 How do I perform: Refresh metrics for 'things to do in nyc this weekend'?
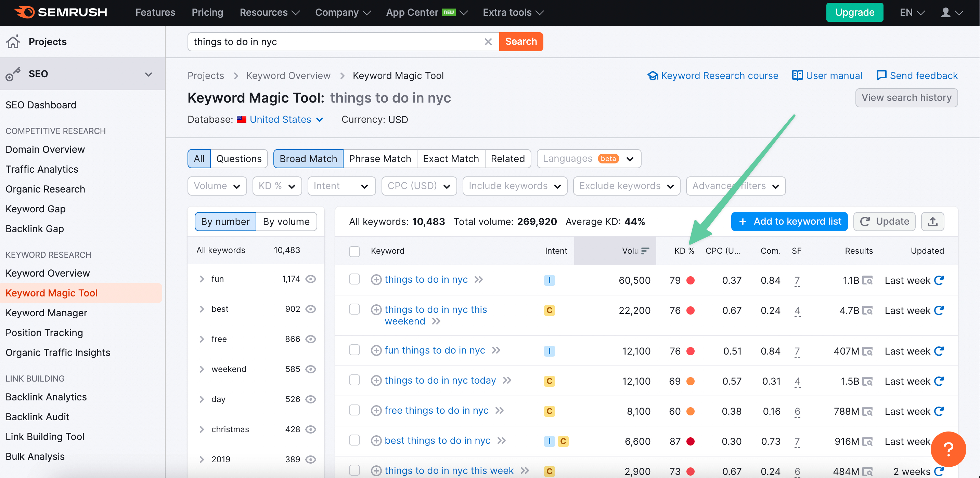click(939, 310)
